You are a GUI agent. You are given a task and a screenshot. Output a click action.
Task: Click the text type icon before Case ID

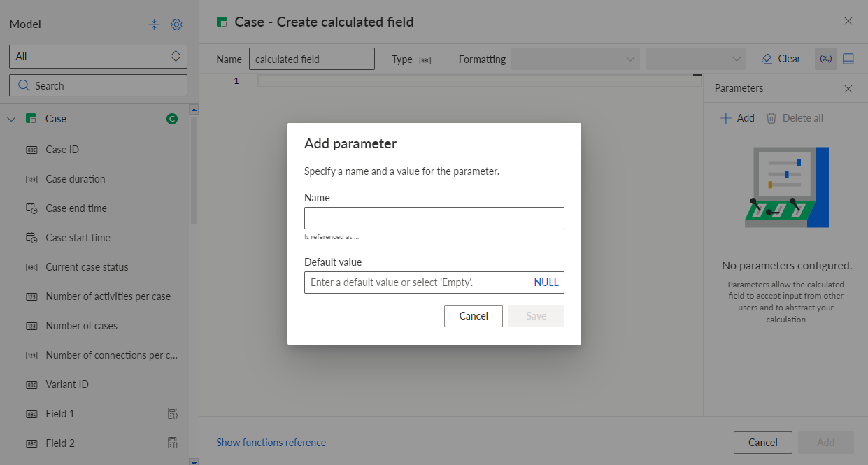coord(31,150)
